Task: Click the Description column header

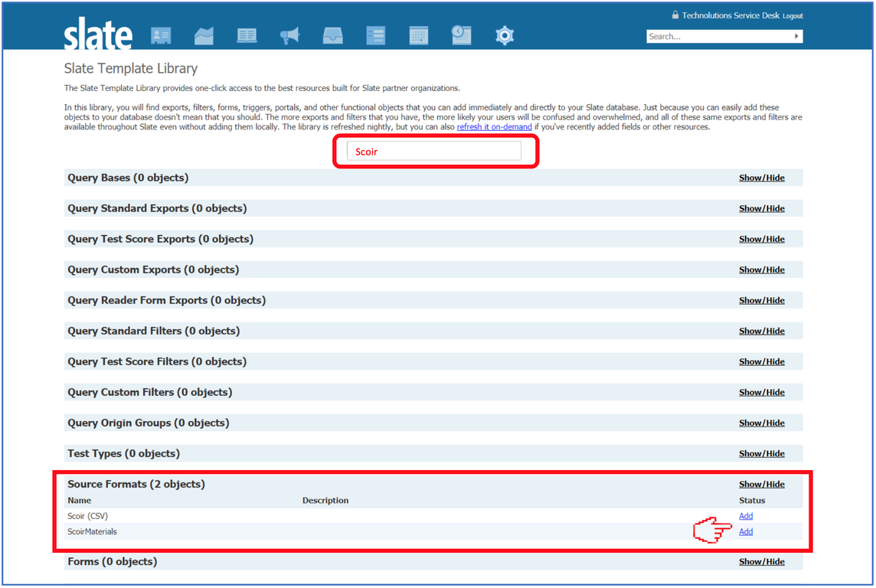Action: click(x=325, y=500)
